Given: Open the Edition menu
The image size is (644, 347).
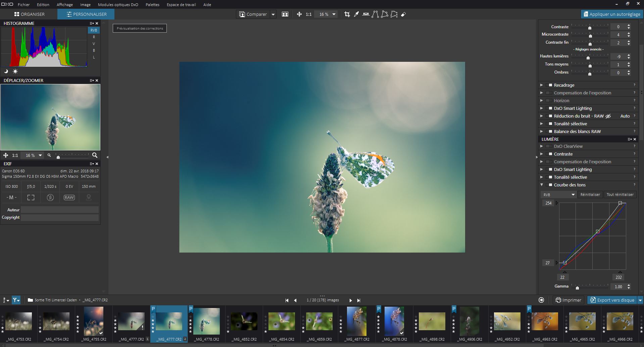Looking at the screenshot, I should pos(43,5).
